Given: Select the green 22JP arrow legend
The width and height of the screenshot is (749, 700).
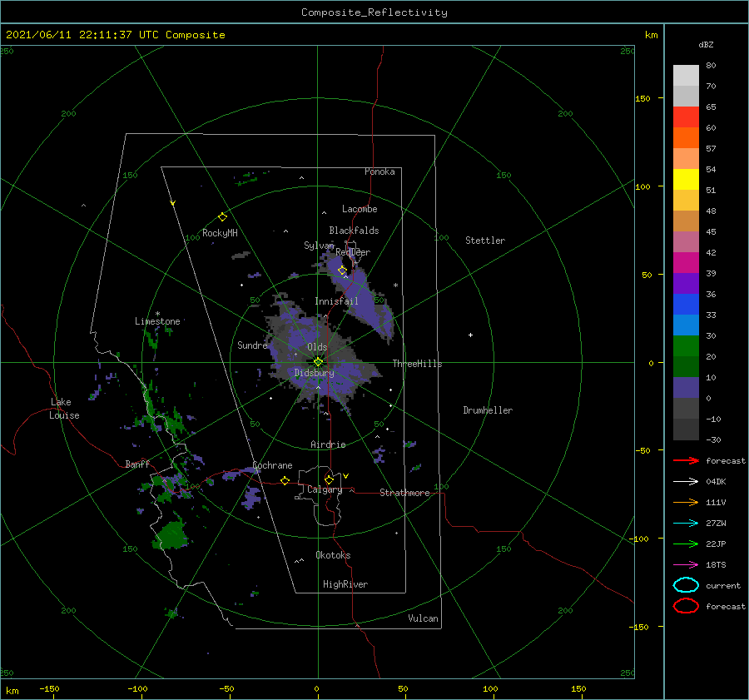Looking at the screenshot, I should [x=686, y=544].
